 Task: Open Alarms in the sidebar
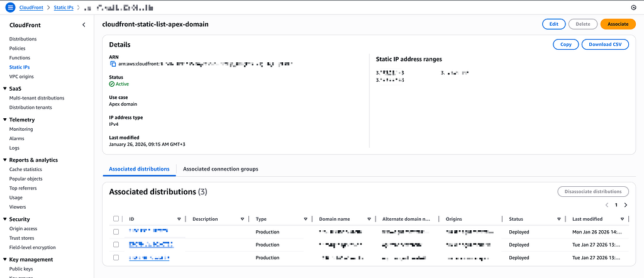(x=17, y=139)
